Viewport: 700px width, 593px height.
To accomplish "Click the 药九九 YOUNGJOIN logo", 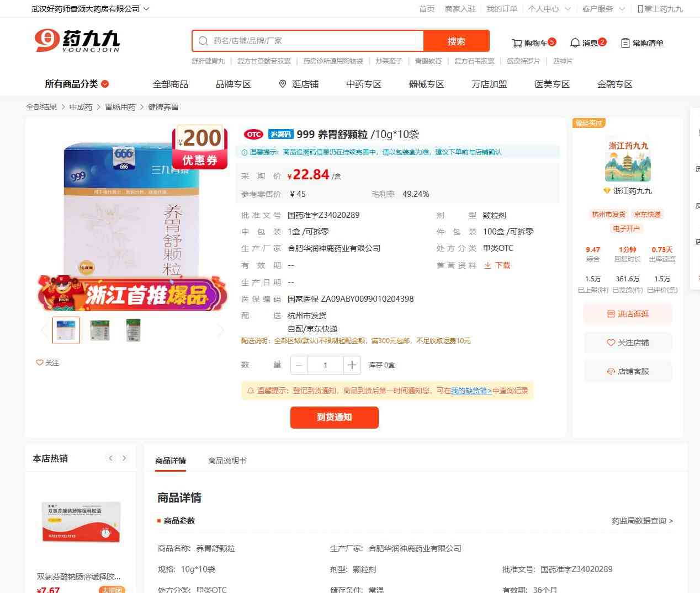I will pos(77,41).
